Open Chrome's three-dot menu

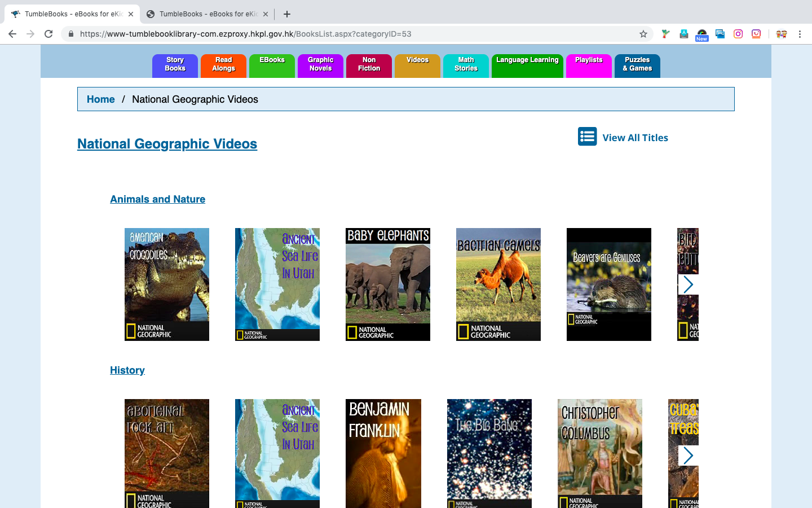[x=800, y=34]
